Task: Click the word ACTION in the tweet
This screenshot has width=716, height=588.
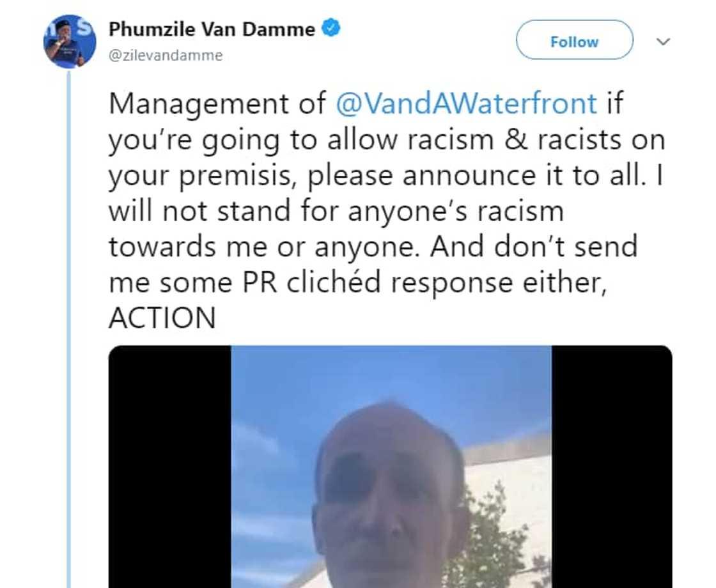Action: tap(162, 318)
